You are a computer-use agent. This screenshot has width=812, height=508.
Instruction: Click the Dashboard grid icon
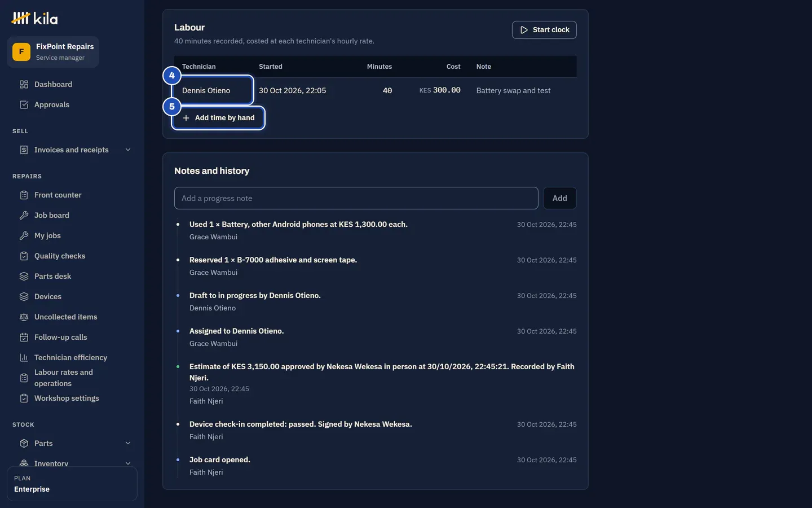24,85
